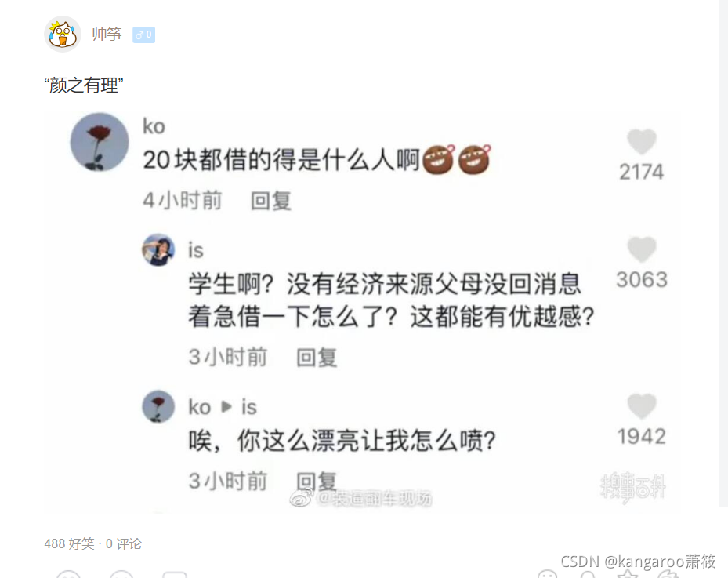Click the reply arrow between ko and is
728x578 pixels.
coord(226,407)
